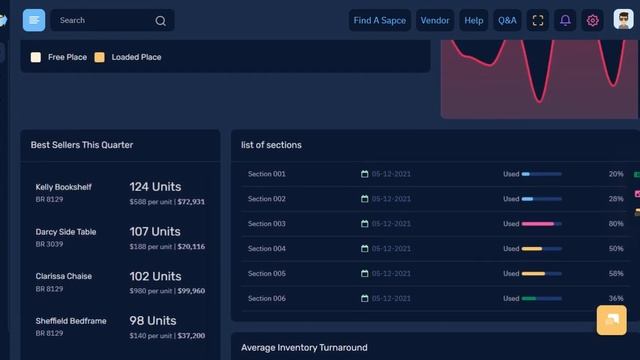This screenshot has width=640, height=360.
Task: Select the Section 002 label
Action: tap(267, 199)
